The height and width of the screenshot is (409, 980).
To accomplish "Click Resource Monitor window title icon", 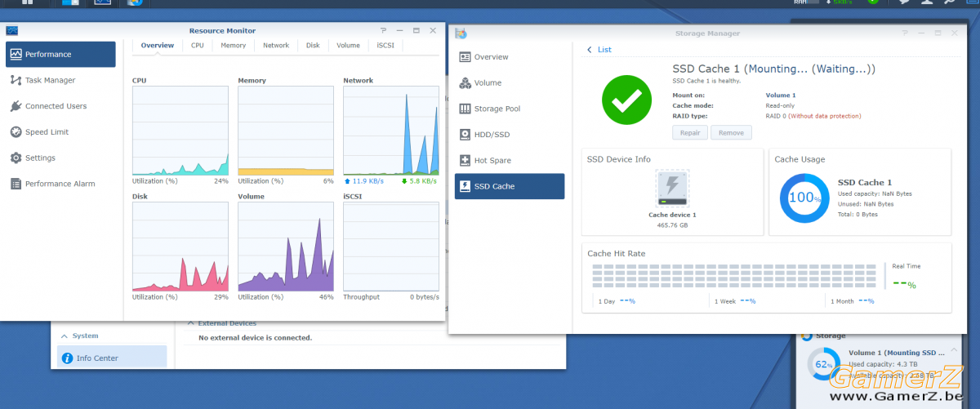I will [12, 30].
